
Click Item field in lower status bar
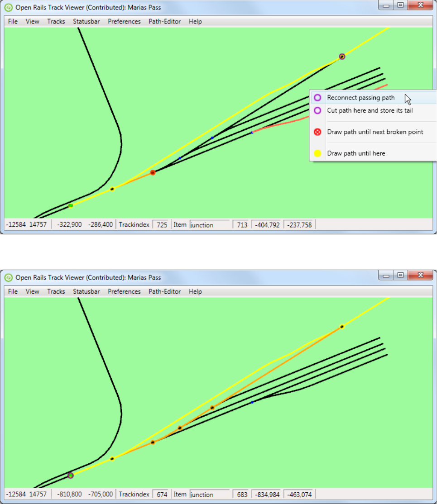[x=210, y=494]
